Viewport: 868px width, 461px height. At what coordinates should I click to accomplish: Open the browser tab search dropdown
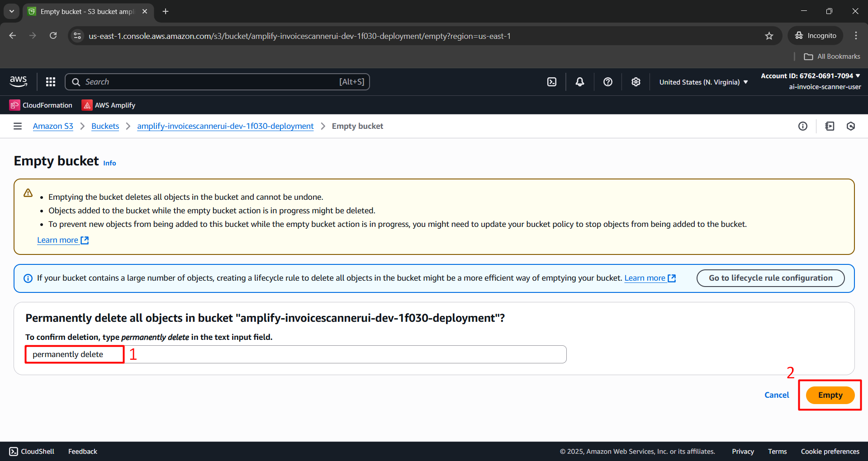(12, 11)
